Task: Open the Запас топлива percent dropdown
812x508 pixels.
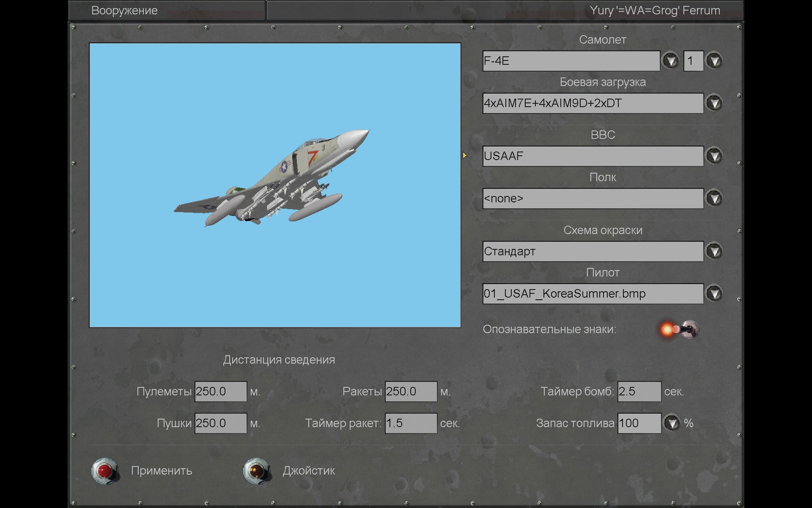Action: pos(672,423)
